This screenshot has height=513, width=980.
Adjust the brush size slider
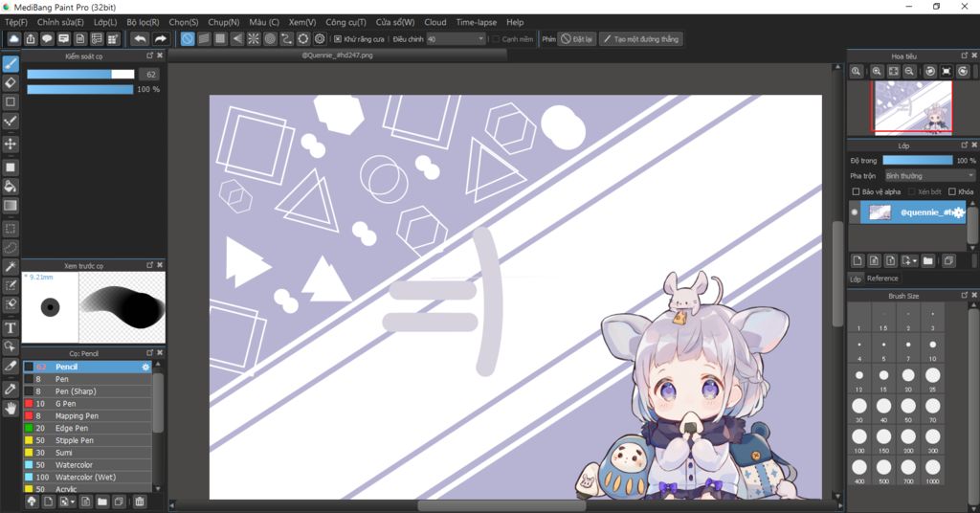[80, 75]
